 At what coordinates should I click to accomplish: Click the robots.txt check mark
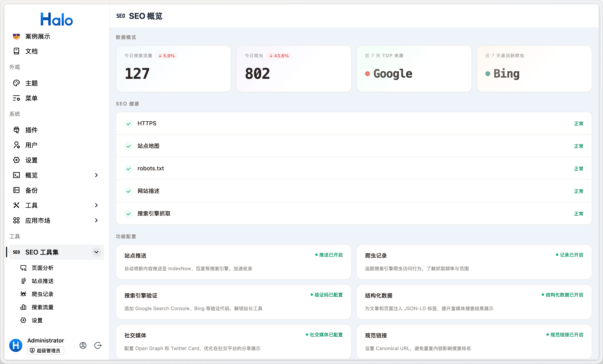click(129, 169)
